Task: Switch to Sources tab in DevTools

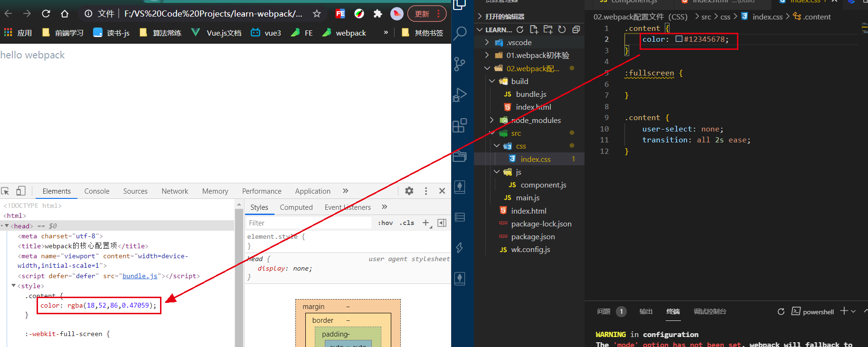Action: [x=135, y=191]
